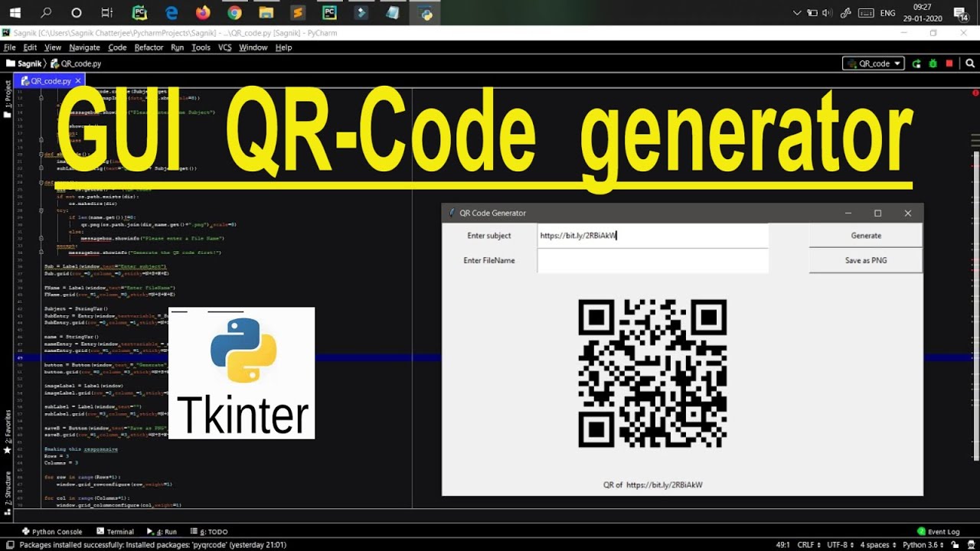980x551 pixels.
Task: Click the Generate button in QR Code Generator
Action: coord(866,236)
